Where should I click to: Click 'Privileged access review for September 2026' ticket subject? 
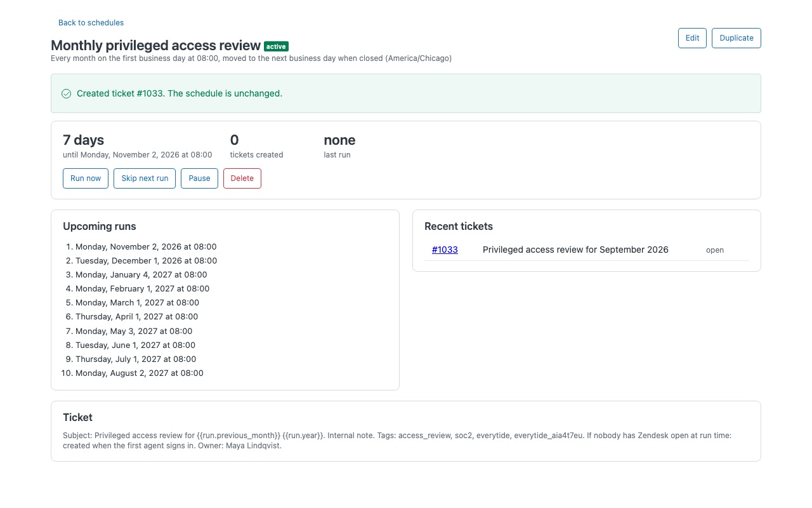tap(575, 250)
